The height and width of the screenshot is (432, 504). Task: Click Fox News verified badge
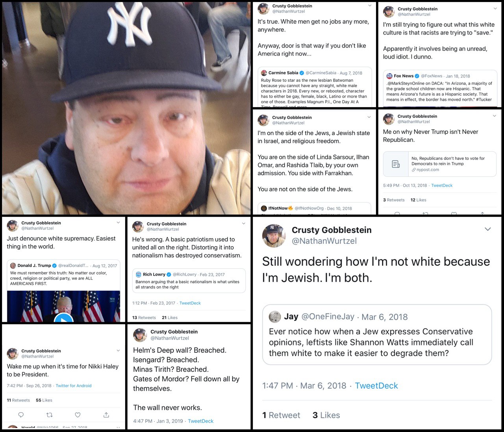click(x=417, y=76)
